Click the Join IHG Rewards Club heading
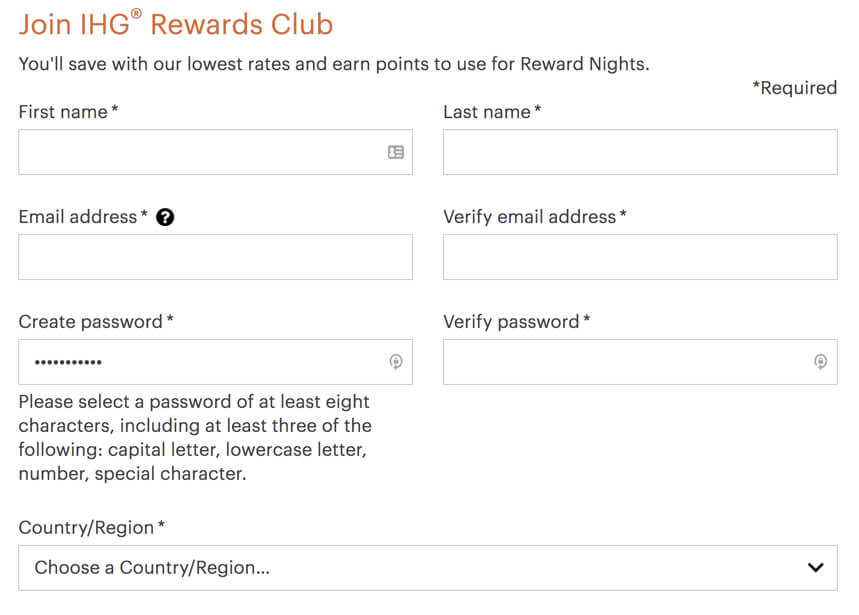Screen dimensions: 859x615 (176, 24)
